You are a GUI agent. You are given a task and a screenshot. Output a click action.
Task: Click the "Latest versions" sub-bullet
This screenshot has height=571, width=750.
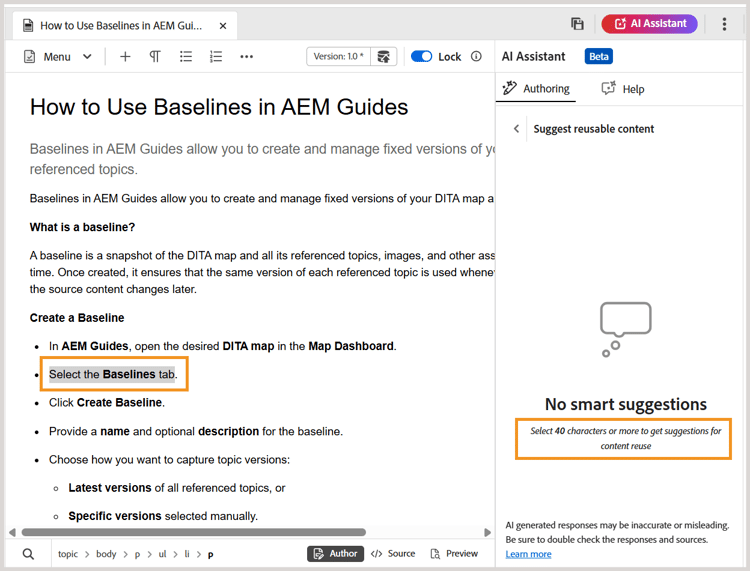(176, 488)
